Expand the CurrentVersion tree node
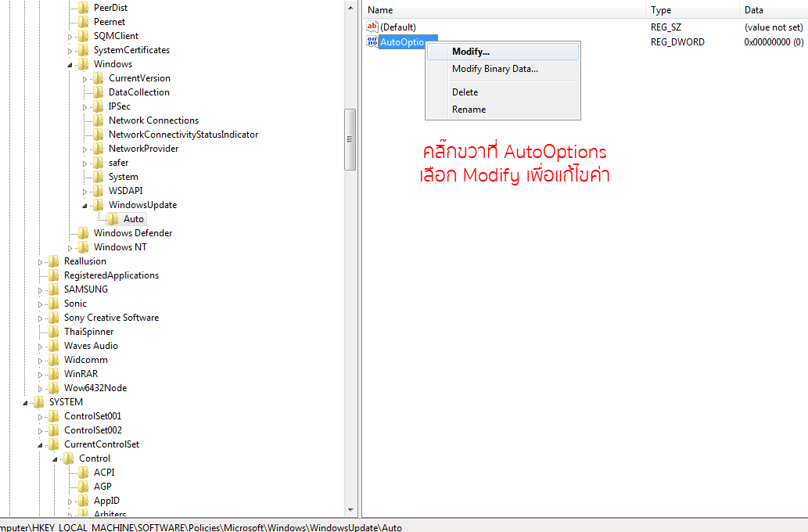This screenshot has height=532, width=808. tap(85, 79)
